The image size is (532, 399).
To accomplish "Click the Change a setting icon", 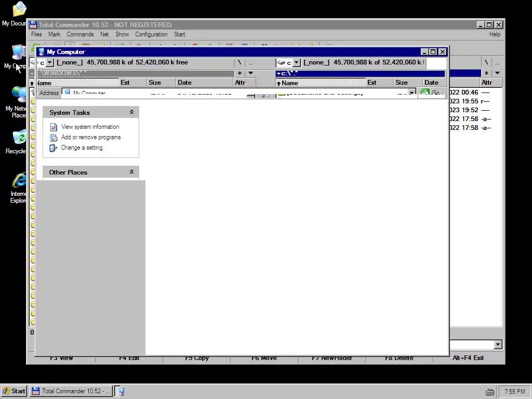I will (54, 148).
